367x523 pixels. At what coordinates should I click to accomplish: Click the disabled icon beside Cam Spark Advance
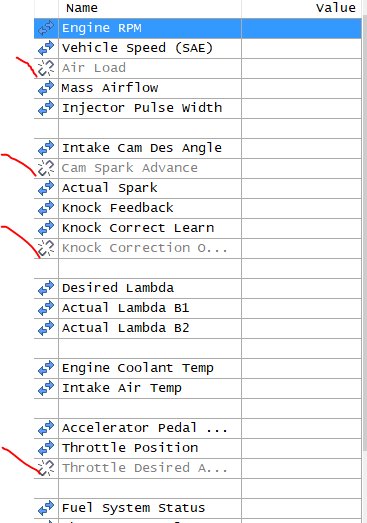(x=46, y=168)
